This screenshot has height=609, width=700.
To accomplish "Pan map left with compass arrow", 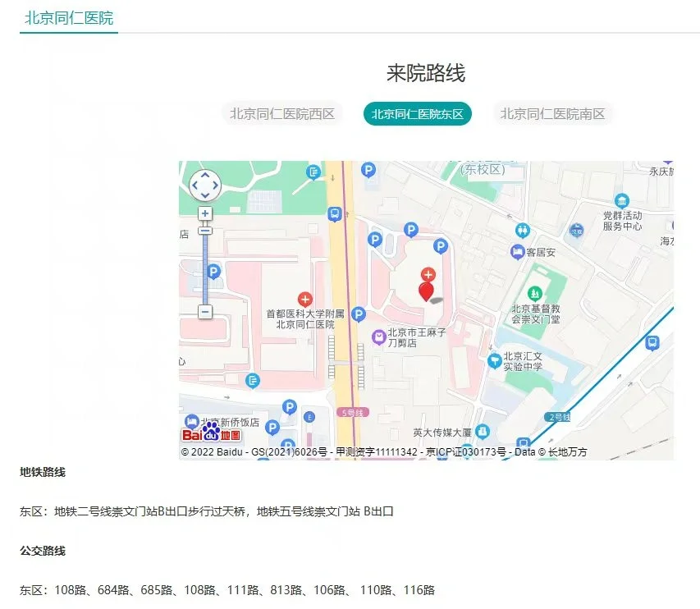I will (x=195, y=185).
